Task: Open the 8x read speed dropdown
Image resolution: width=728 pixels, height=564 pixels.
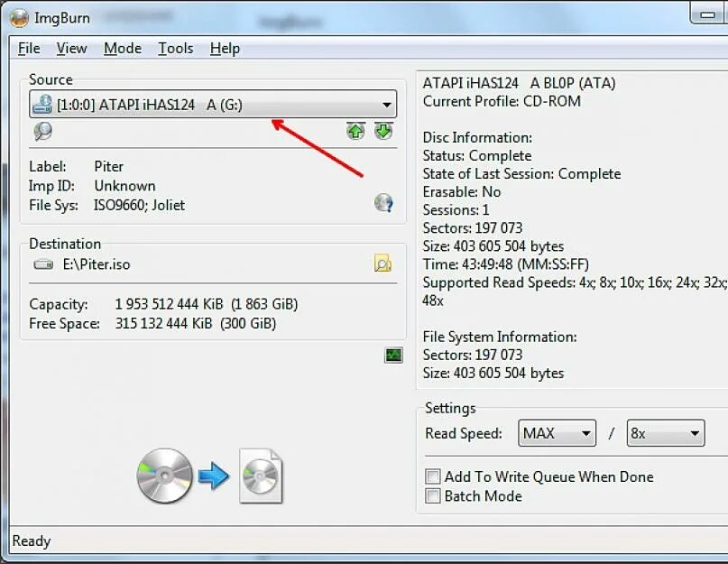Action: 666,433
